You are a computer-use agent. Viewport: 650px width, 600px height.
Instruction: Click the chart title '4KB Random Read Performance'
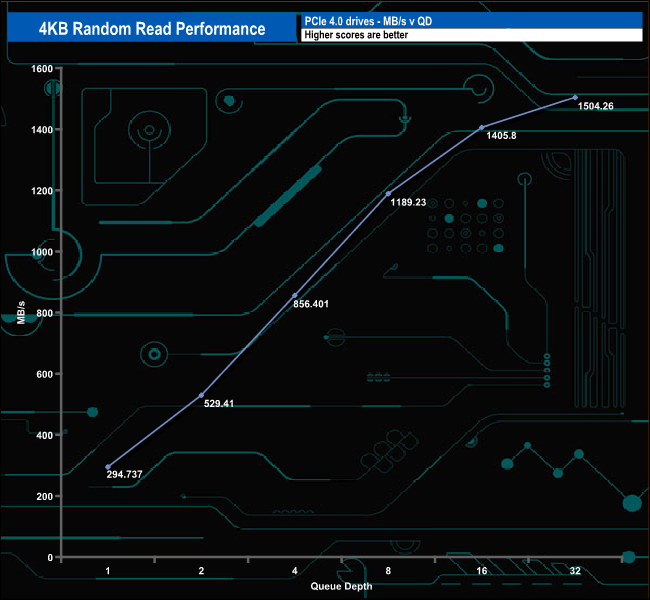[152, 29]
